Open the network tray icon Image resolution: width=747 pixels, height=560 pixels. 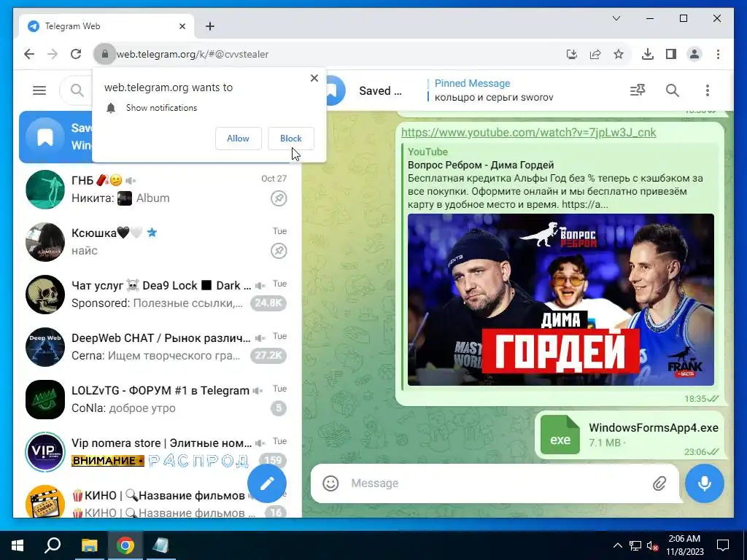tap(635, 545)
